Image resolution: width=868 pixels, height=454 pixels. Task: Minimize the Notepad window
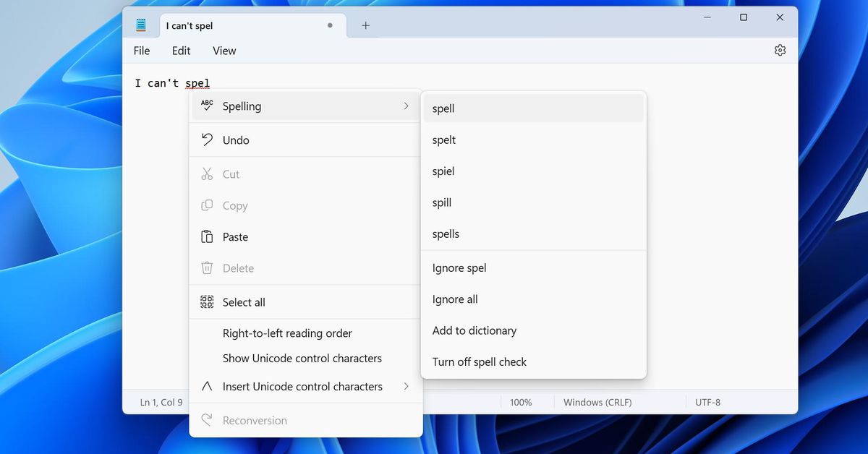[707, 17]
